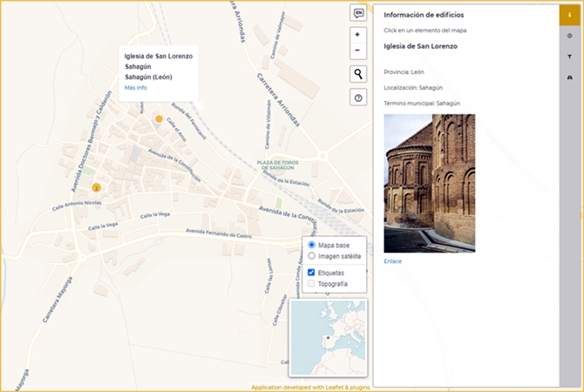Click the Iglesia de San Lorenzo photo

click(x=430, y=183)
